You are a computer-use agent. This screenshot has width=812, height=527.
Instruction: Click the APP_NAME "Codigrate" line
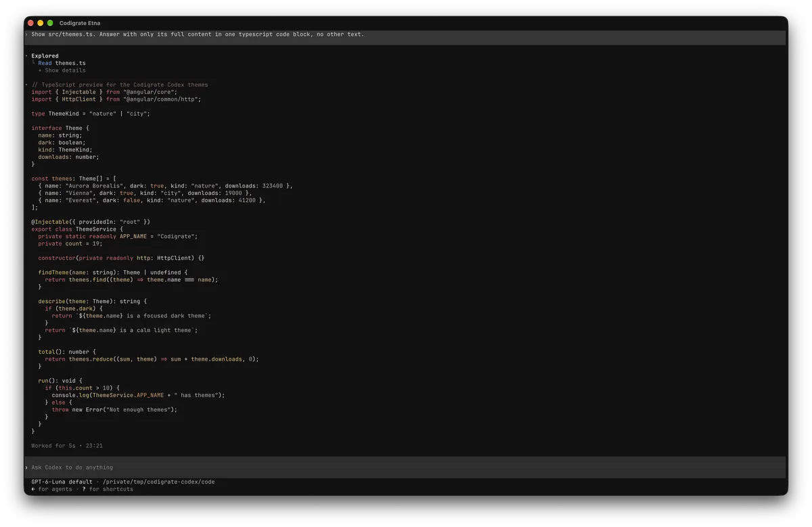(118, 237)
